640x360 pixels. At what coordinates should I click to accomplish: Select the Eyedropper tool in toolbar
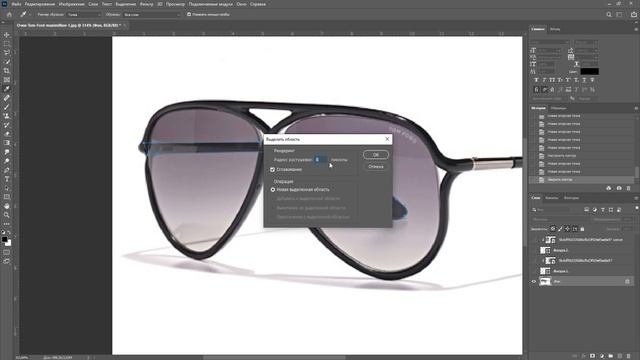(x=7, y=89)
